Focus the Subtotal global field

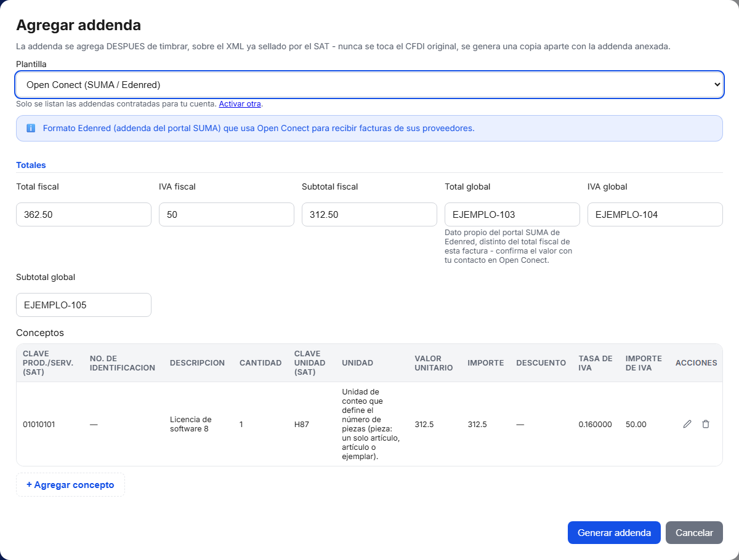pyautogui.click(x=84, y=305)
